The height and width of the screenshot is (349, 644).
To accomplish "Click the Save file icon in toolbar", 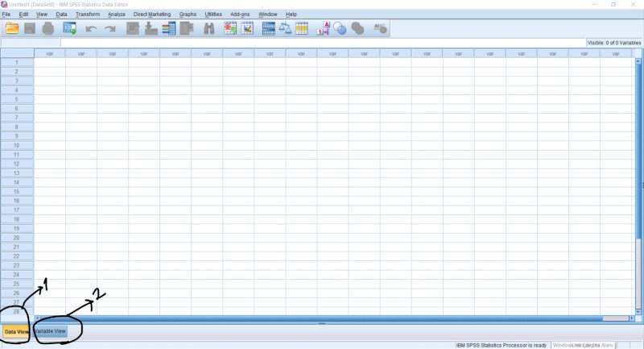I will (x=31, y=28).
